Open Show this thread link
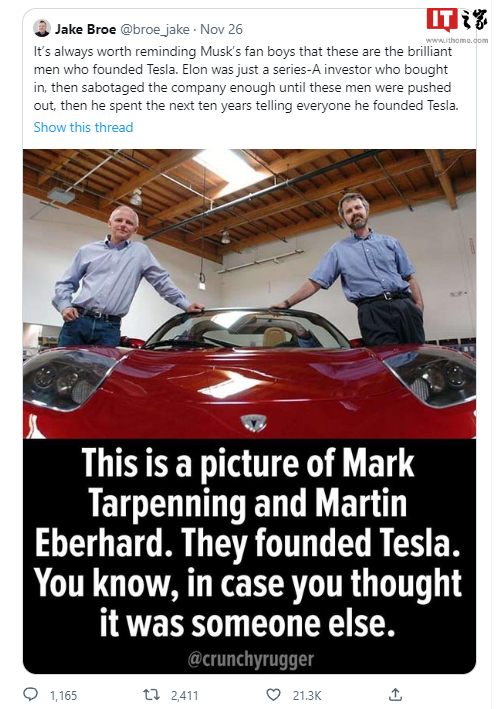The height and width of the screenshot is (709, 496). (83, 127)
